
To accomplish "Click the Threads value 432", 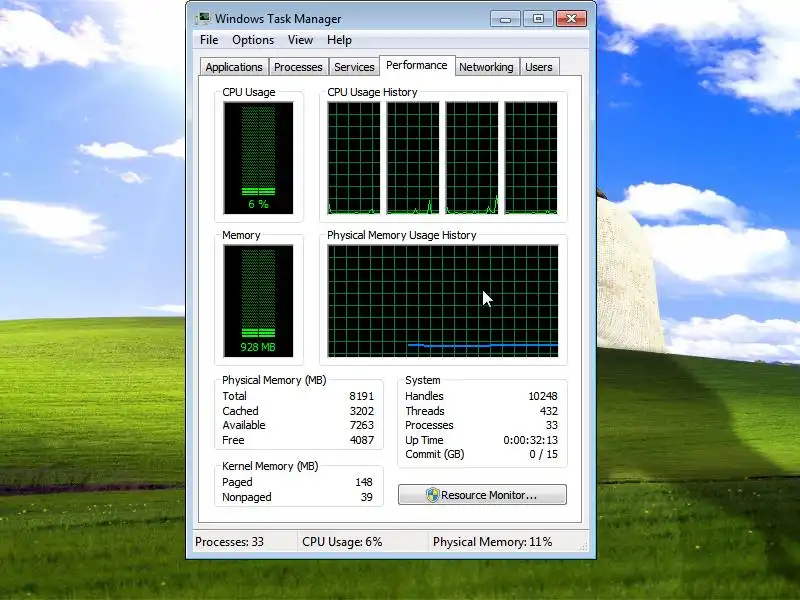I will point(548,411).
